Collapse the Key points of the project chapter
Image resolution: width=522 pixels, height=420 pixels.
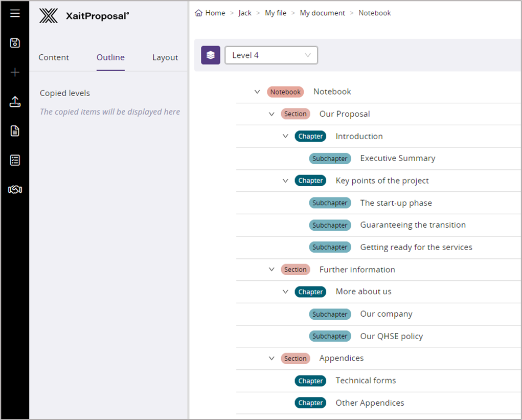[x=285, y=181]
